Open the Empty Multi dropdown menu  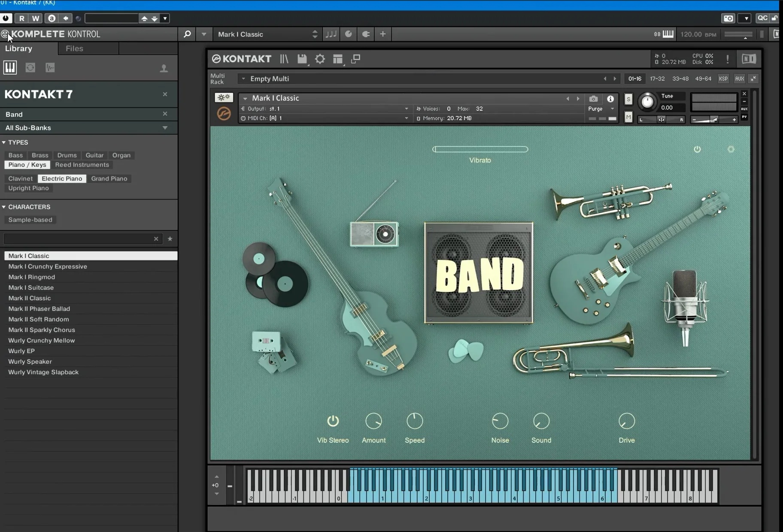pyautogui.click(x=243, y=79)
